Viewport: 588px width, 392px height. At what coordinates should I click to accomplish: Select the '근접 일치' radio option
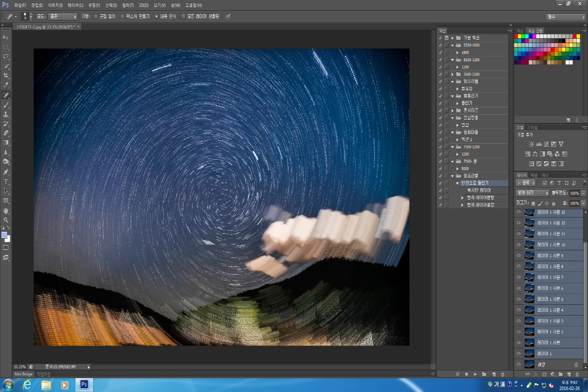[96, 16]
